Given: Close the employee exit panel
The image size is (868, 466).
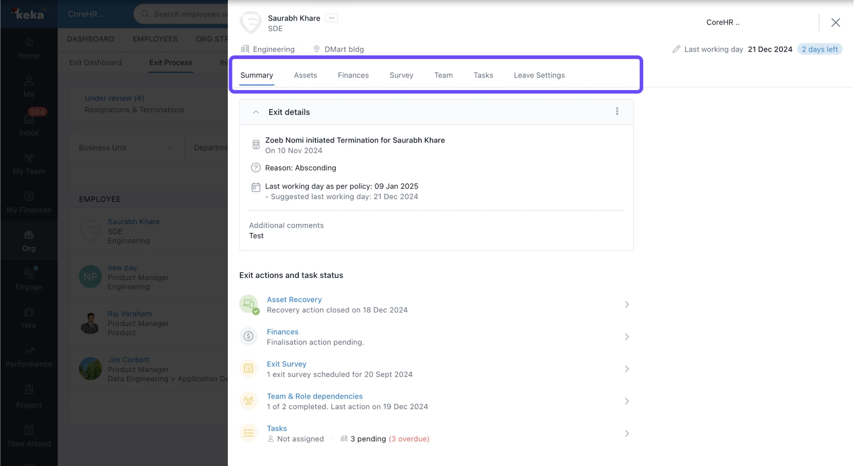Looking at the screenshot, I should 836,22.
